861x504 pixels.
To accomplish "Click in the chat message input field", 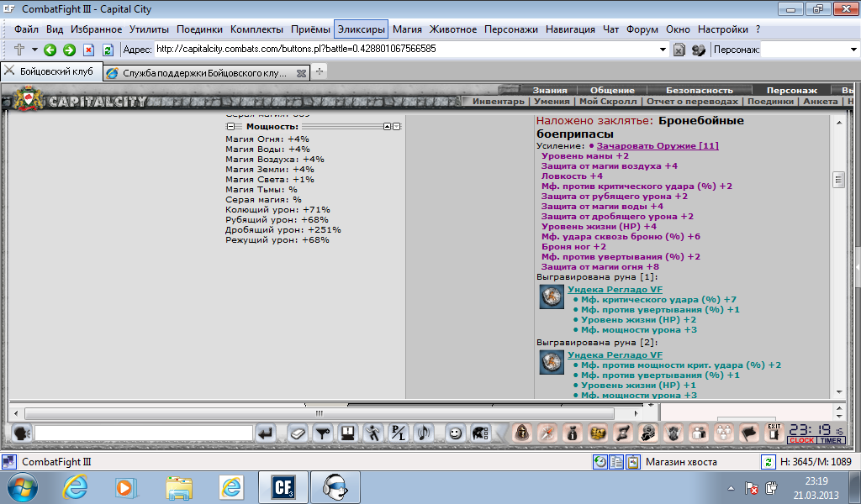I will 143,433.
